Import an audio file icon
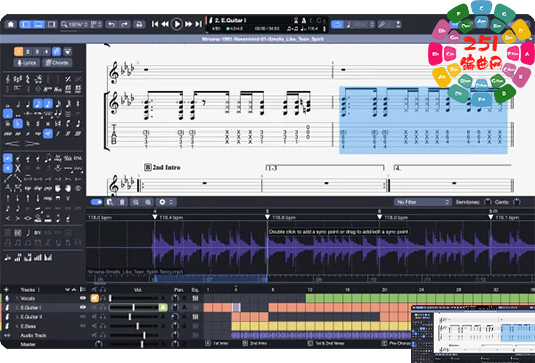The width and height of the screenshot is (535, 363). click(x=110, y=202)
